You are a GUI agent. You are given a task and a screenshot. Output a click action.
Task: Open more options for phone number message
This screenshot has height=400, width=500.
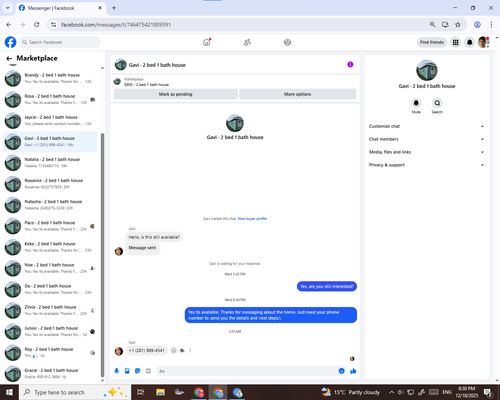[190, 350]
